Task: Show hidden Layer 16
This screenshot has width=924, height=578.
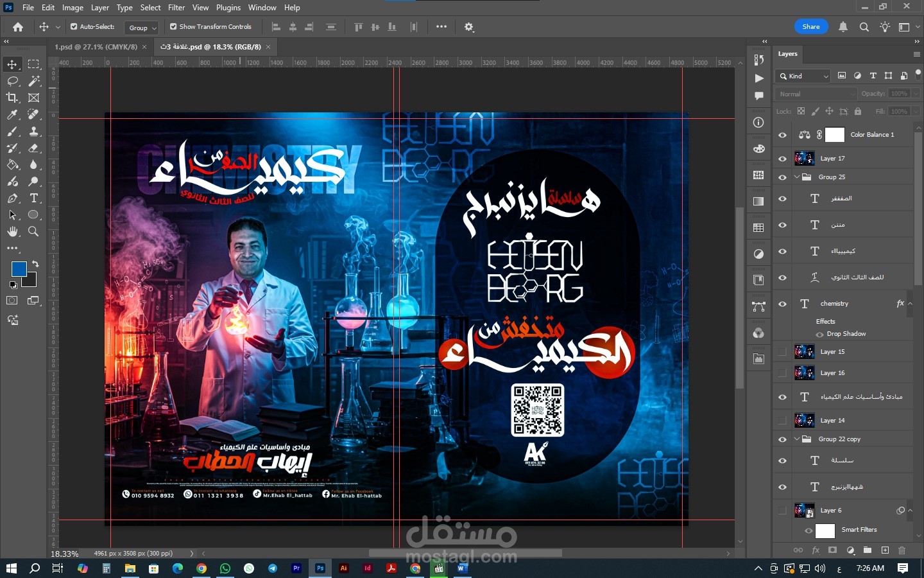Action: click(782, 373)
